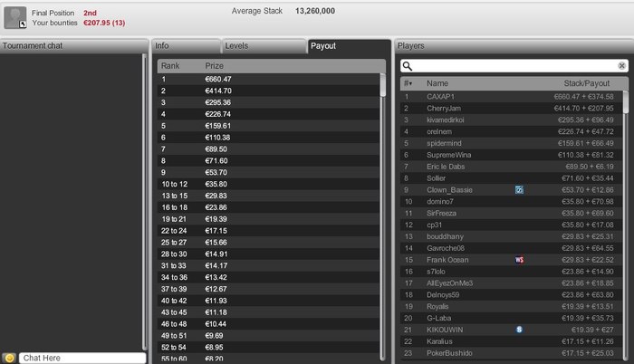Open the emoji smiley button in chat

coord(9,358)
